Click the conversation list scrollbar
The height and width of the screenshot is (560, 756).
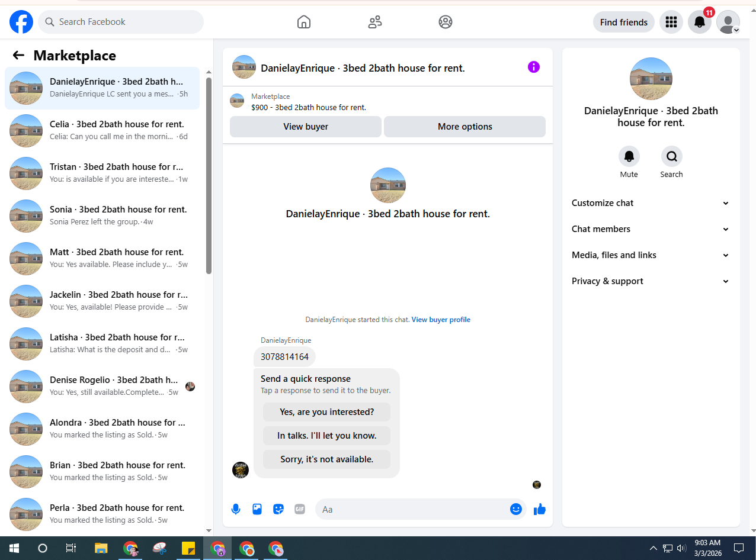[209, 176]
